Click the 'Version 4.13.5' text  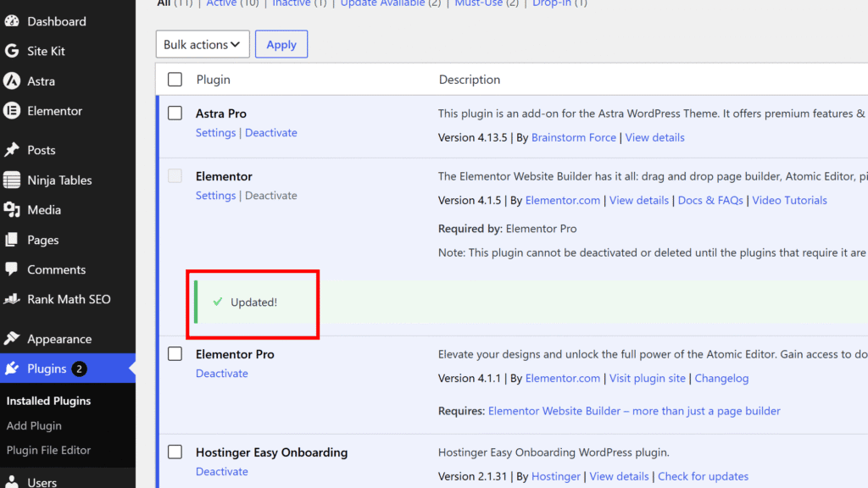click(x=472, y=137)
